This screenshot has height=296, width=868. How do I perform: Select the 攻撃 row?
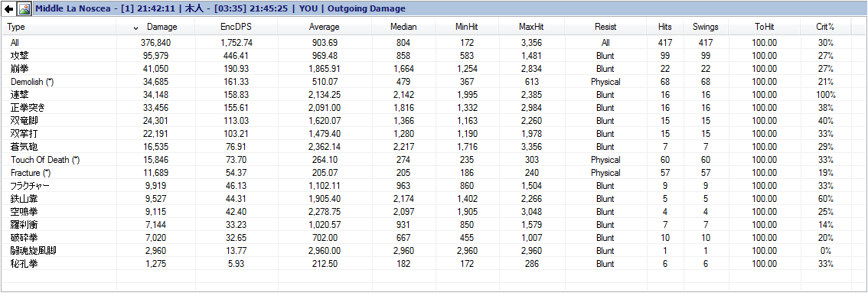click(x=434, y=55)
